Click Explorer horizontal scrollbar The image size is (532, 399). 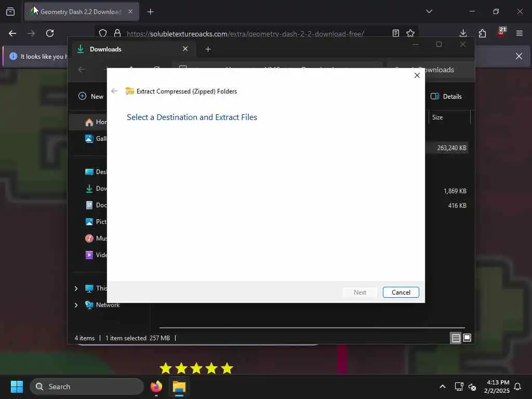(312, 328)
